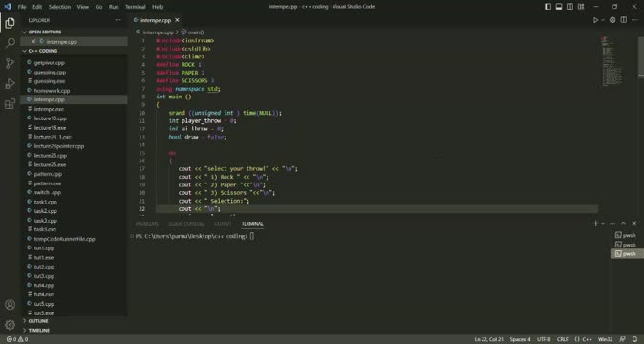Click the Run Code play button
The width and height of the screenshot is (644, 344).
[595, 20]
